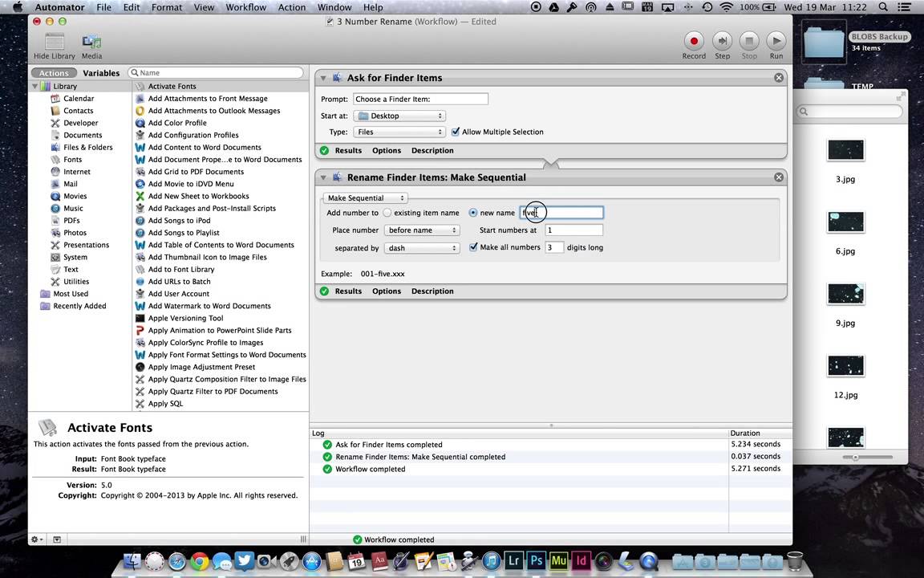Screen dimensions: 924x578
Task: Open Adobe Muse from the Dock
Action: pos(558,560)
